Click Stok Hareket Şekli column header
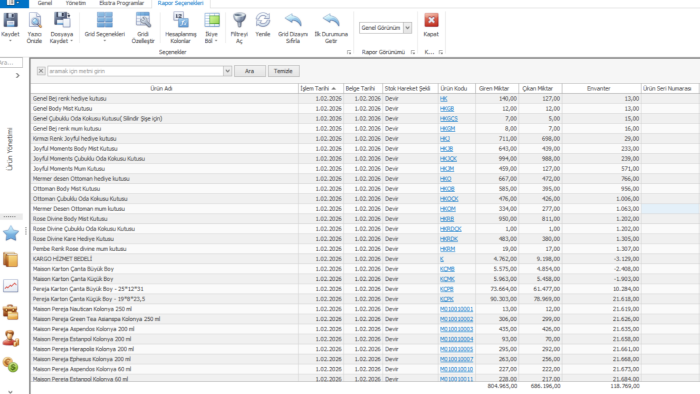Viewport: 700px width, 394px height. pos(410,88)
